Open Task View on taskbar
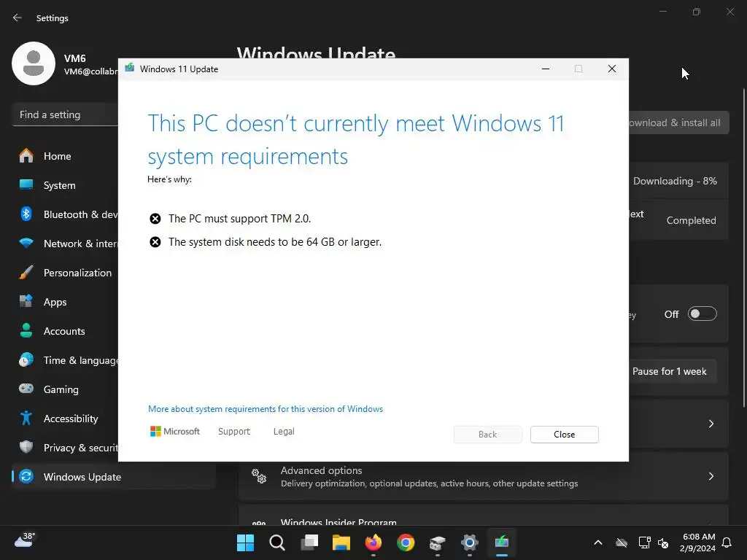Viewport: 747px width, 560px height. [x=309, y=542]
